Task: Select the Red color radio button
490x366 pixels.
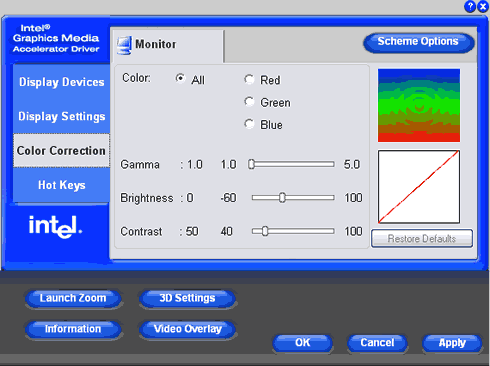Action: (249, 79)
